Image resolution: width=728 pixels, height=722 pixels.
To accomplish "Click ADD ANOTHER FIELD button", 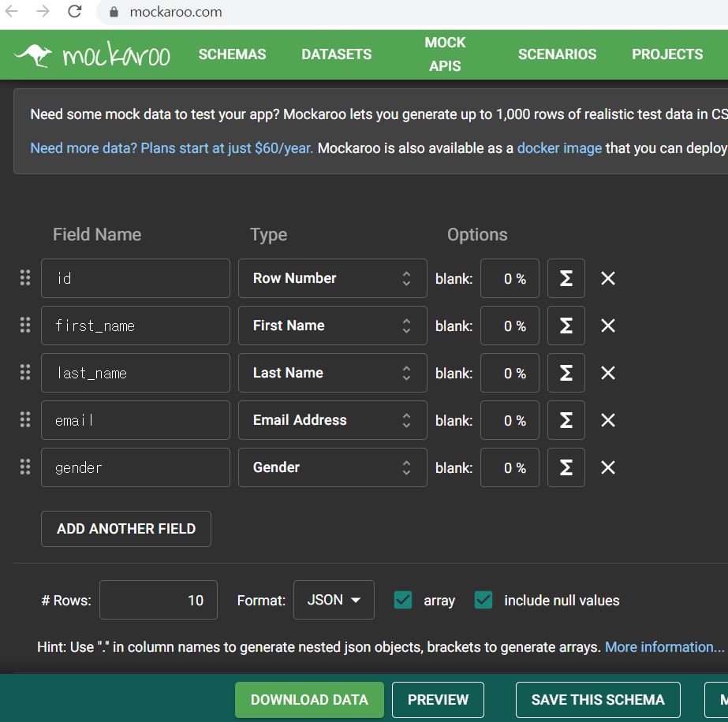I will 126,529.
